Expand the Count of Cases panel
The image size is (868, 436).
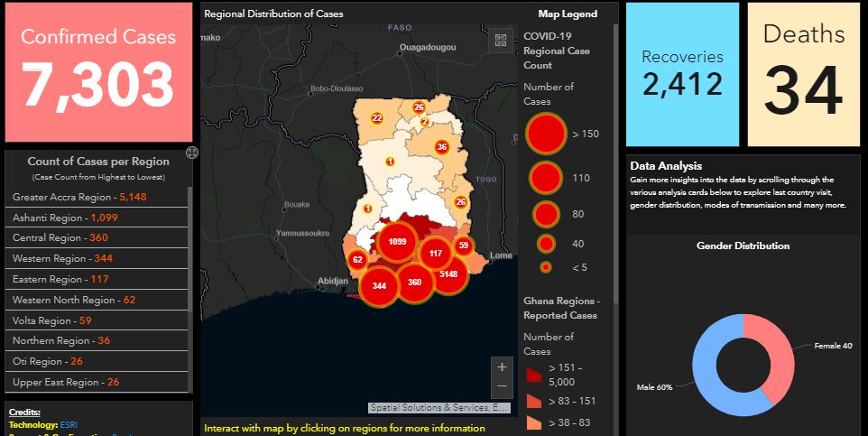191,153
